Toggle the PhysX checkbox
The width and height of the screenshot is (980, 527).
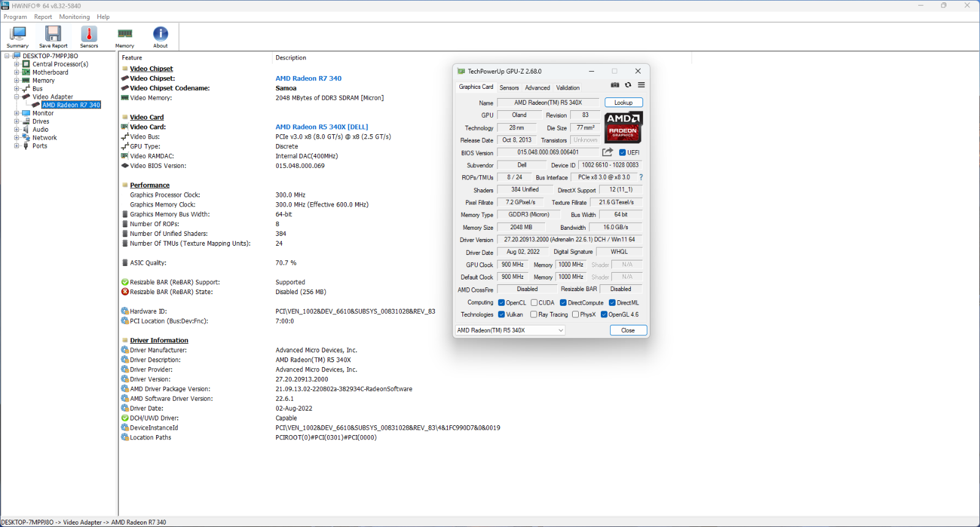575,315
